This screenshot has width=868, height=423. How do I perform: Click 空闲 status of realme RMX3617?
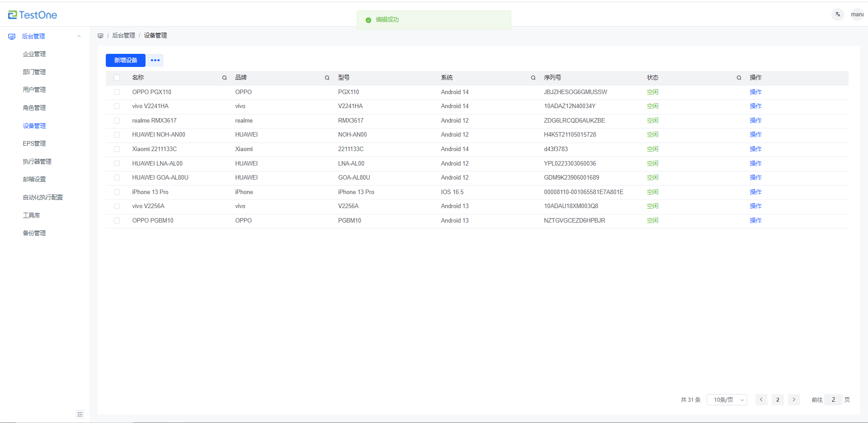(x=652, y=120)
